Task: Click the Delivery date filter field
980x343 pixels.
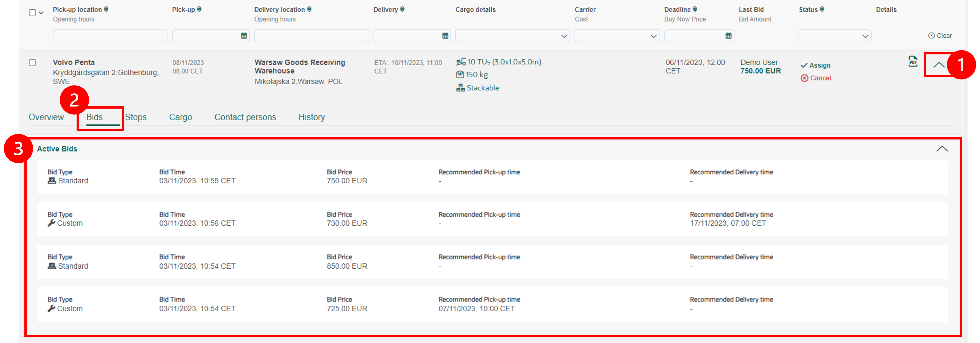Action: click(x=412, y=36)
